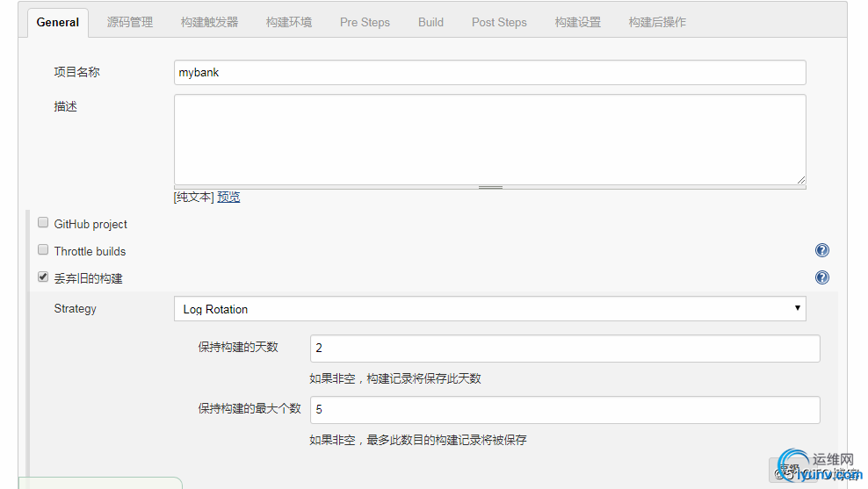This screenshot has width=868, height=489.
Task: Select the 构建环境 tab
Action: click(289, 23)
